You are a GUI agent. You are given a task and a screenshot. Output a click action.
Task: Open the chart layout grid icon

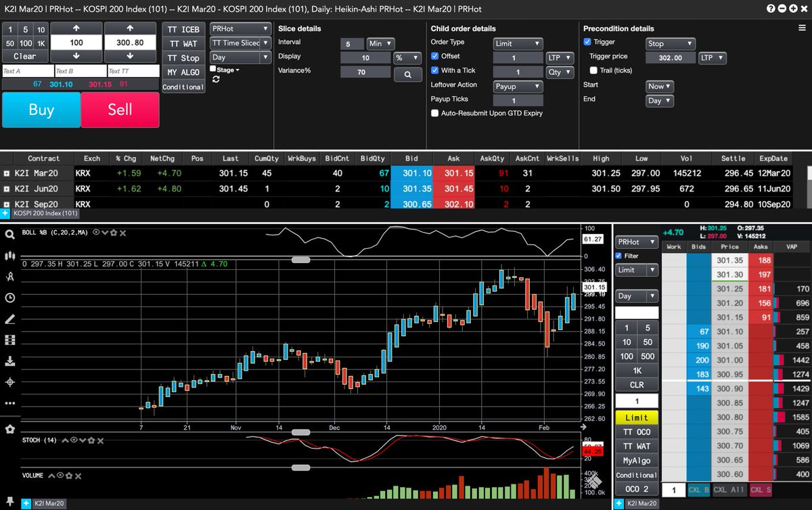[x=9, y=340]
